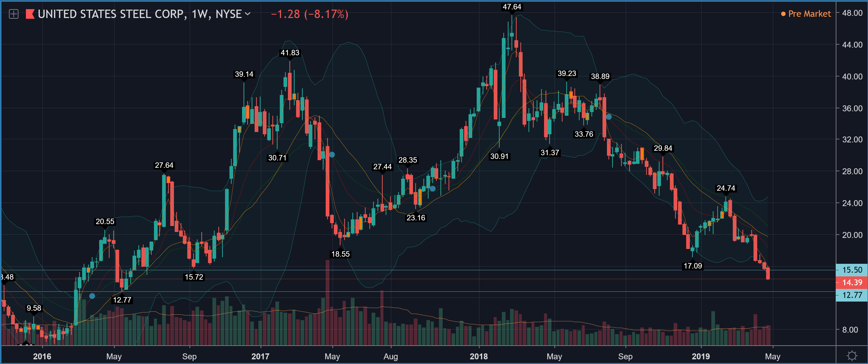
Task: Click the 27.44 high price marker
Action: [x=382, y=167]
